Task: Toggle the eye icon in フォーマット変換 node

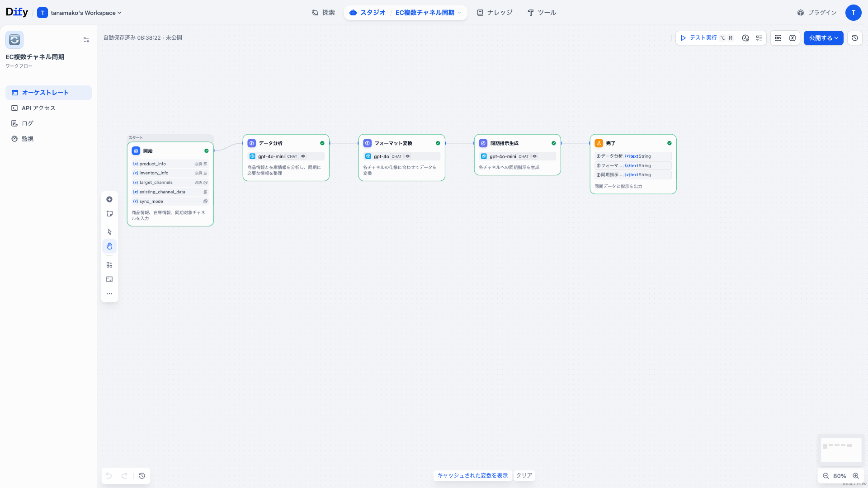Action: coord(408,156)
